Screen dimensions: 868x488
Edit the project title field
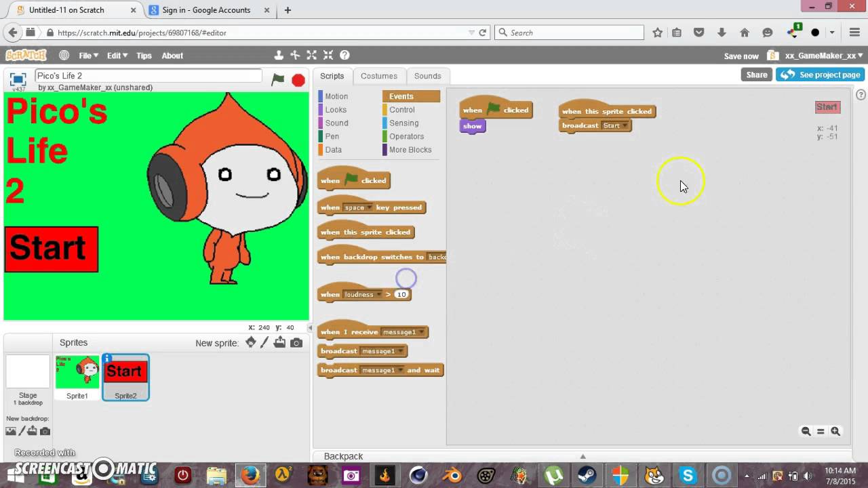148,76
